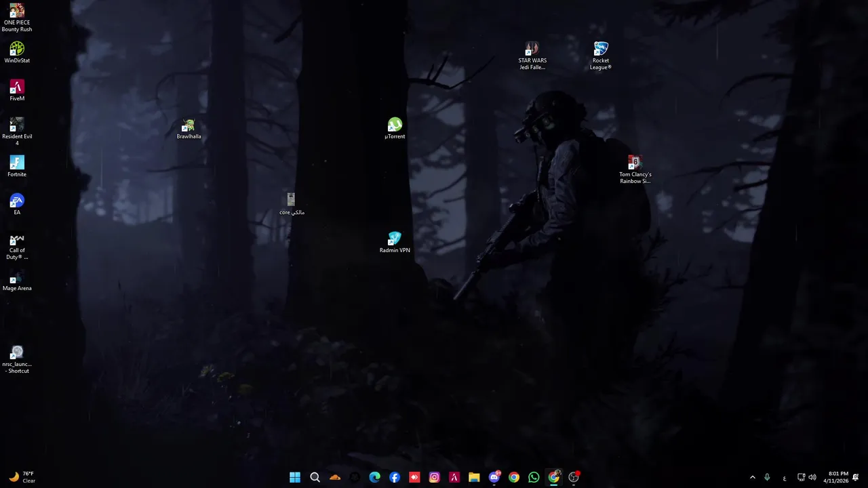The height and width of the screenshot is (488, 868).
Task: Open File Explorer from the taskbar
Action: [474, 477]
